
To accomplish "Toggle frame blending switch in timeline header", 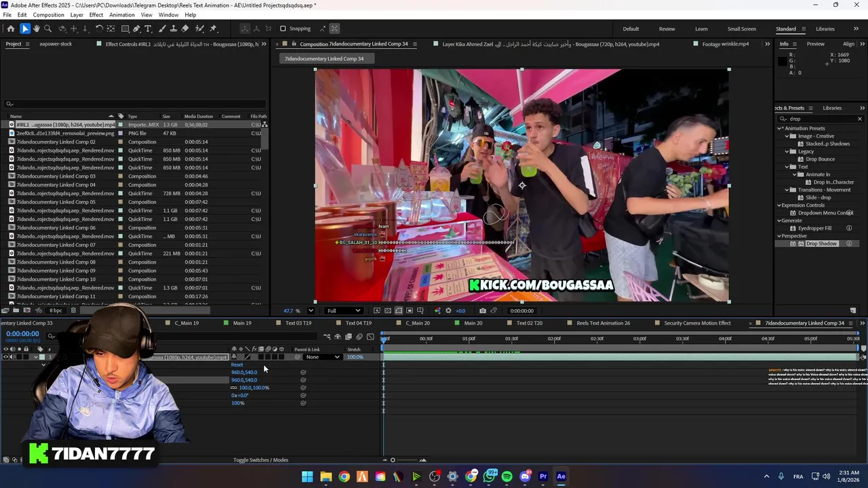I will (x=349, y=337).
